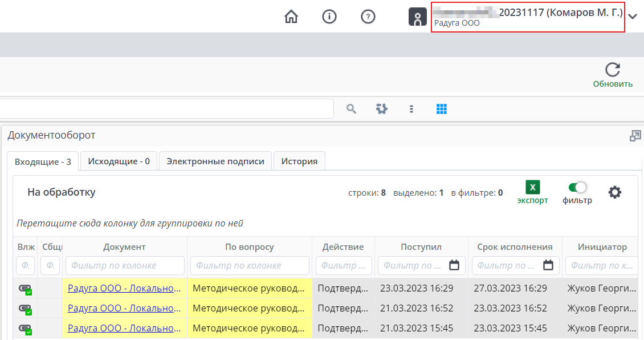644x340 pixels.
Task: Click the magnifying glass search icon
Action: 352,108
